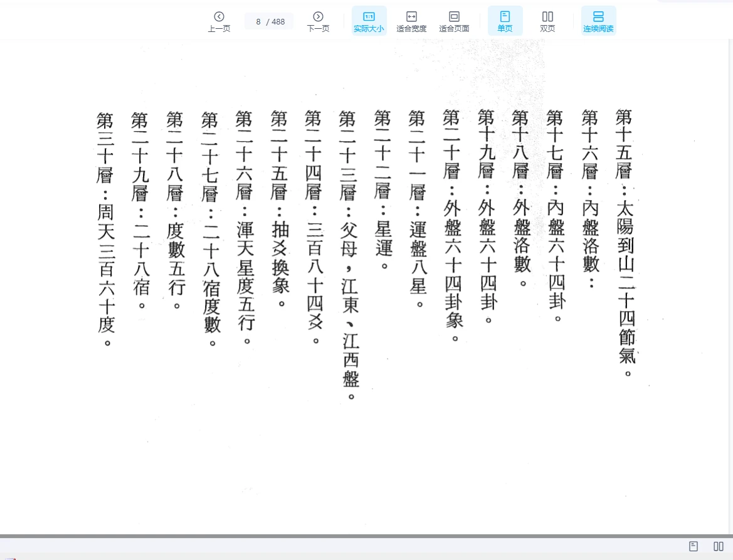This screenshot has width=733, height=560.
Task: Click the horizontal scrollbar above the status bar
Action: tap(366, 536)
